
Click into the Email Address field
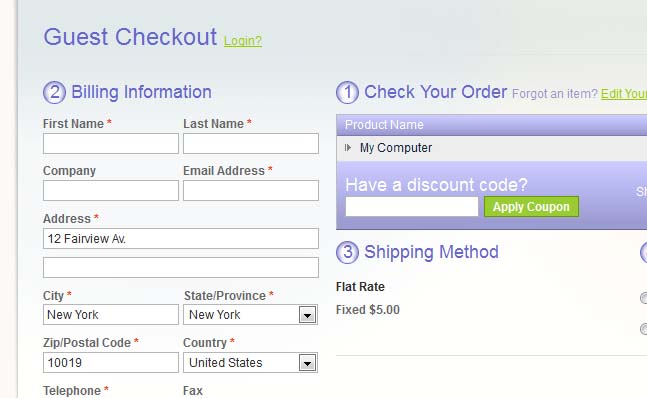click(251, 191)
